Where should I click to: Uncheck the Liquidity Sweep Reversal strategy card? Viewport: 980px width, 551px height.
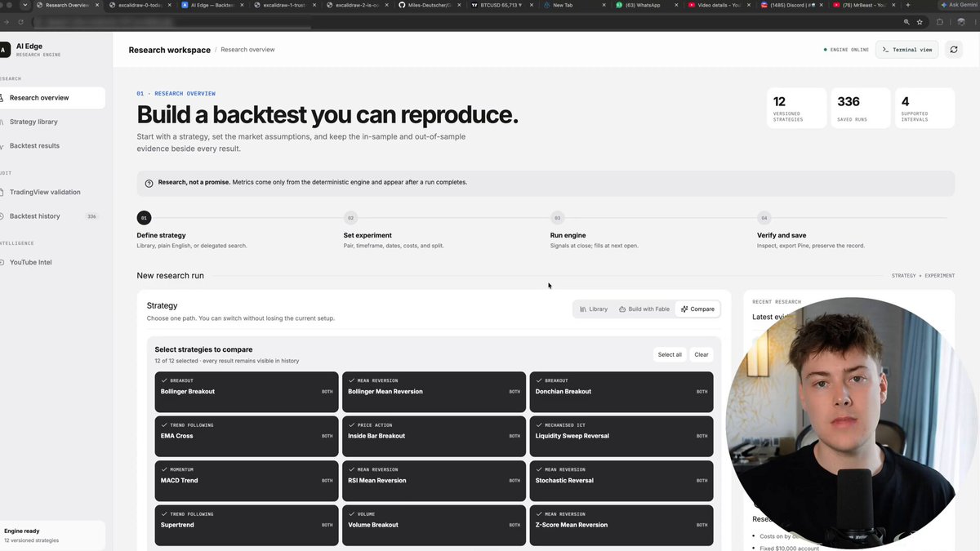click(621, 437)
